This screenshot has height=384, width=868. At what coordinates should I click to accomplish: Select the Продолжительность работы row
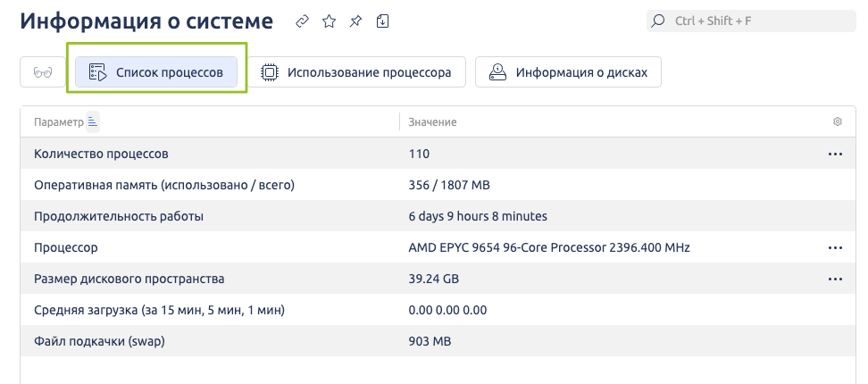tap(119, 216)
